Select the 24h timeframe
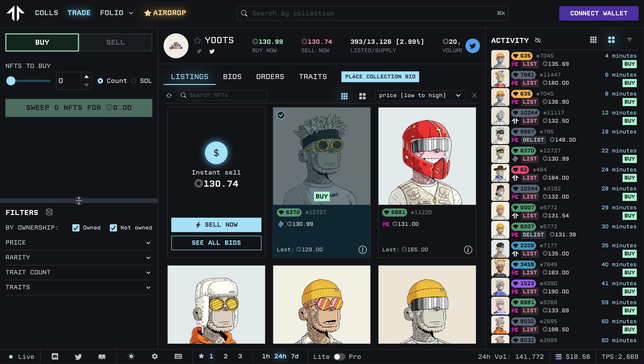 pyautogui.click(x=280, y=356)
